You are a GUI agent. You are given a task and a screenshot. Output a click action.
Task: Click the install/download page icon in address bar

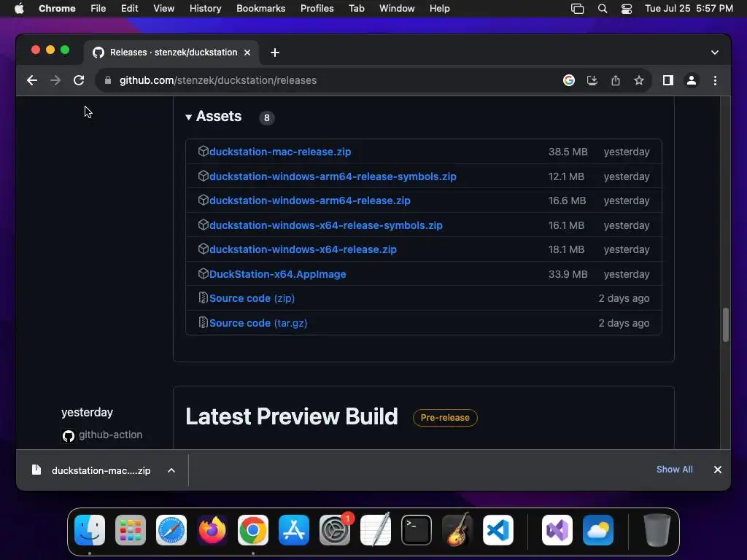click(592, 80)
